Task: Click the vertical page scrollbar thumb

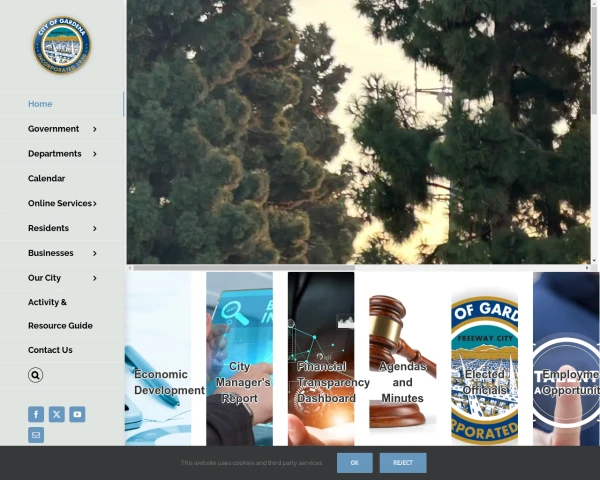Action: point(594,59)
